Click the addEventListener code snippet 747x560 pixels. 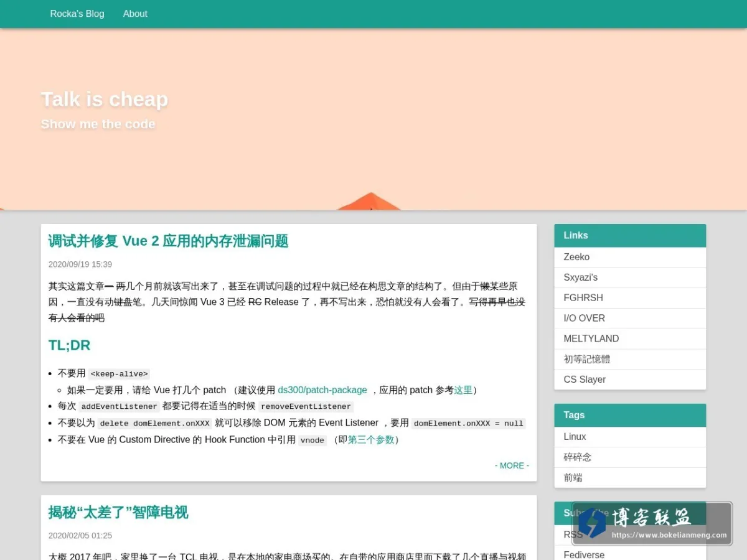pos(119,406)
